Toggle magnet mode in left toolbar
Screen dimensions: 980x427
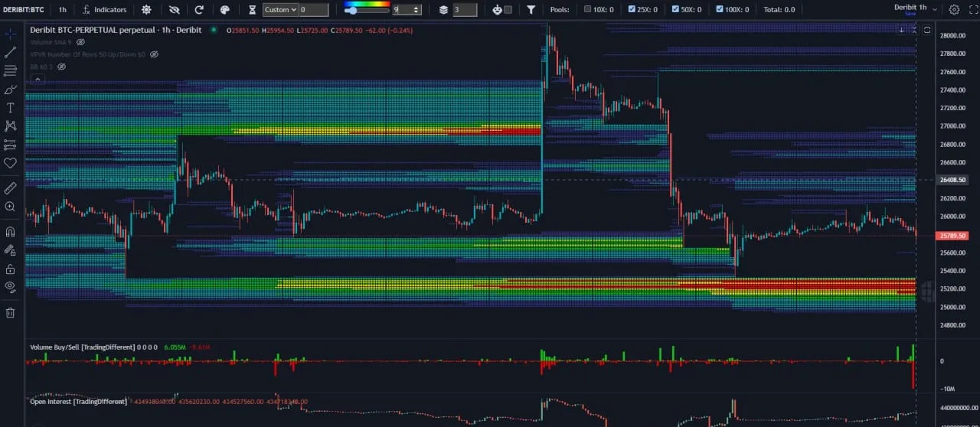(x=10, y=231)
